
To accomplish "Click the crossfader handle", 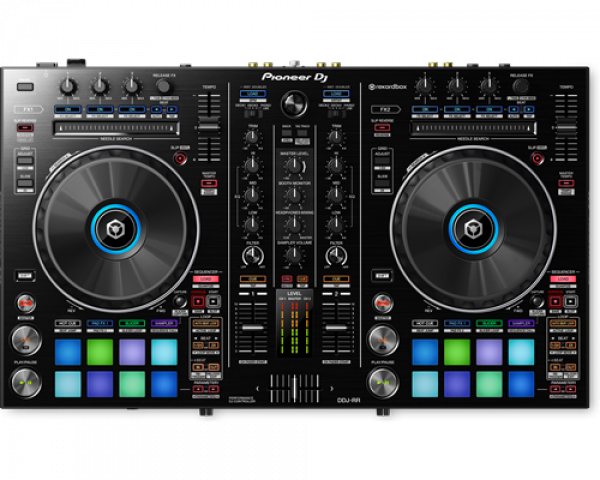I will [x=294, y=388].
